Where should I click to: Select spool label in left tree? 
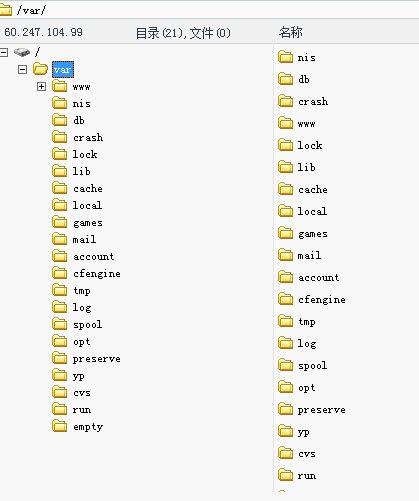87,325
